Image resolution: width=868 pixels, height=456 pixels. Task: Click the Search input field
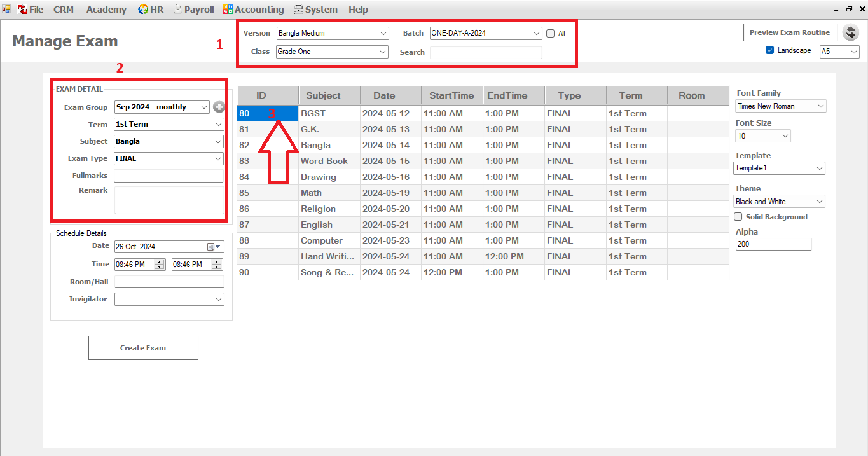pos(486,52)
